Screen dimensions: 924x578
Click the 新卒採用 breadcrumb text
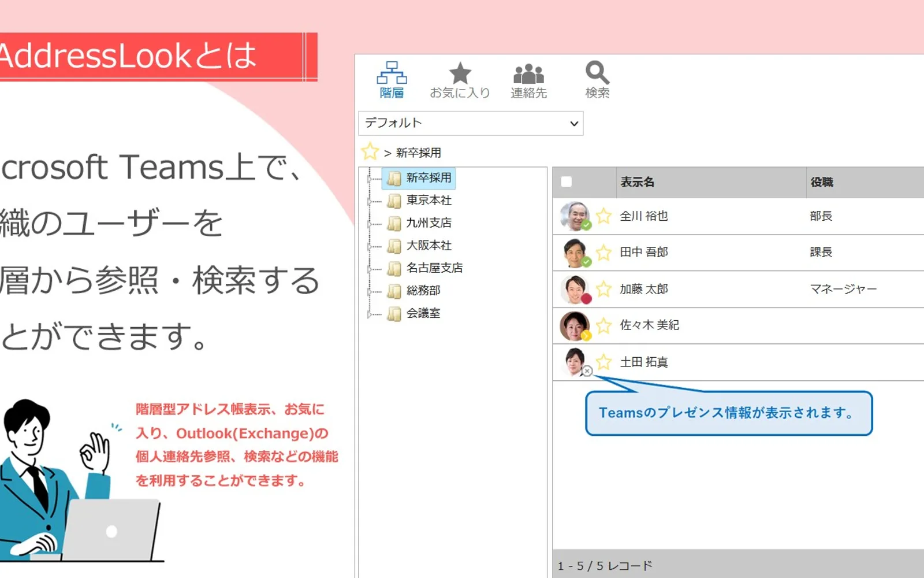pos(419,153)
